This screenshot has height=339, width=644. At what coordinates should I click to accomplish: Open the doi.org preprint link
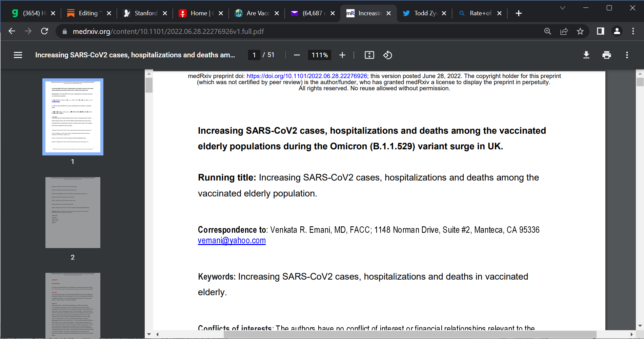pos(307,76)
